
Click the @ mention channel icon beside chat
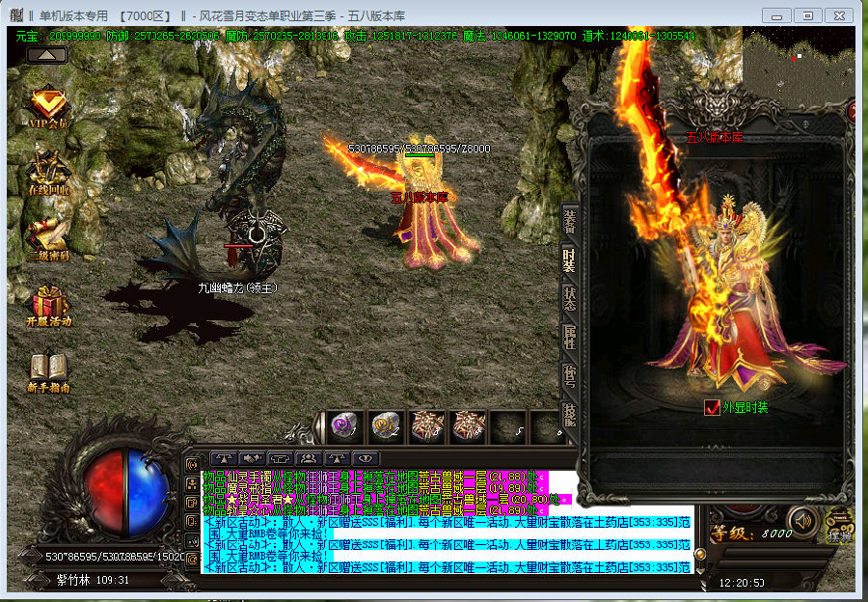(x=193, y=560)
